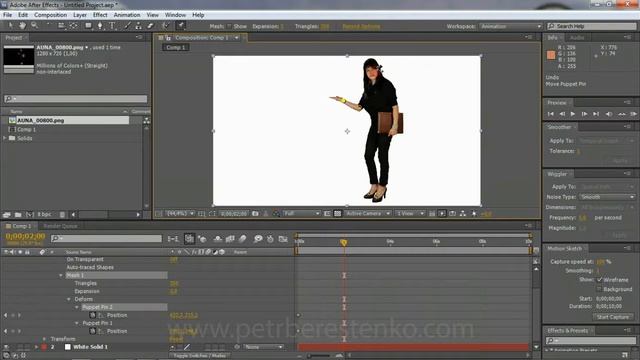640x360 pixels.
Task: Select the Puppet Pin tool
Action: 180,26
